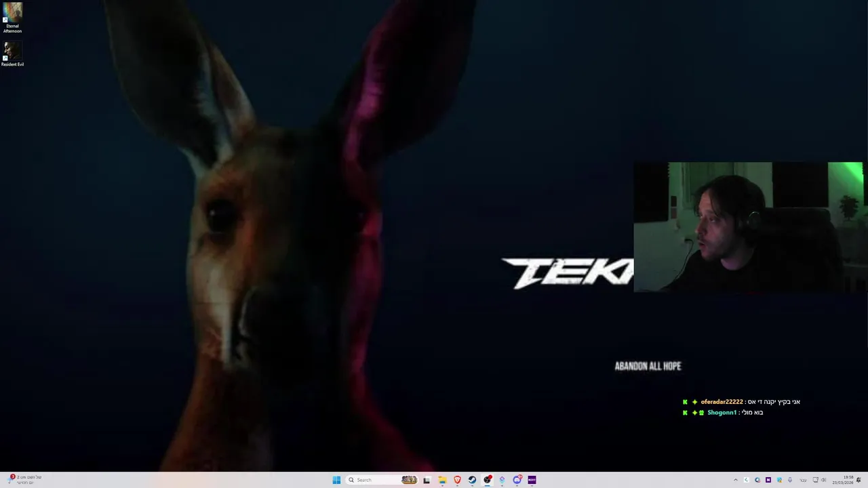Open the Resident Evil desktop shortcut
The image size is (868, 488).
tap(12, 55)
